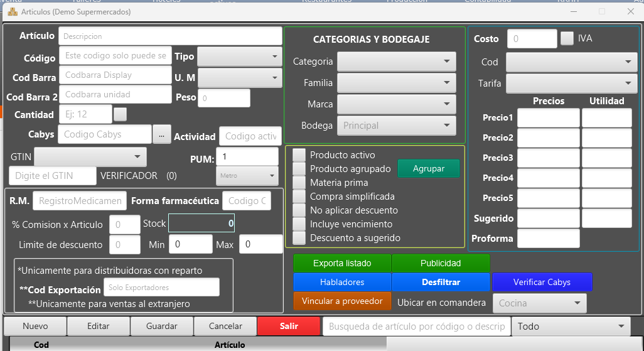Expand the Bodega Principal dropdown
This screenshot has height=351, width=644.
point(397,126)
